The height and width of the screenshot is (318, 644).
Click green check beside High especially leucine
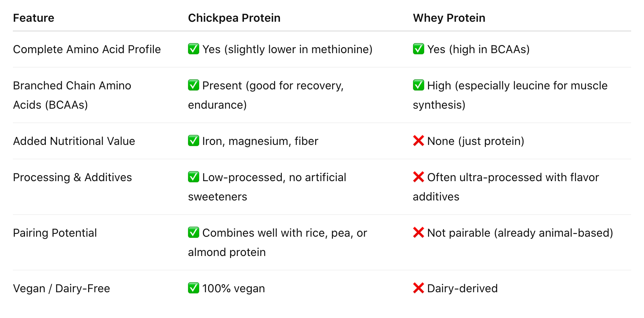click(419, 85)
